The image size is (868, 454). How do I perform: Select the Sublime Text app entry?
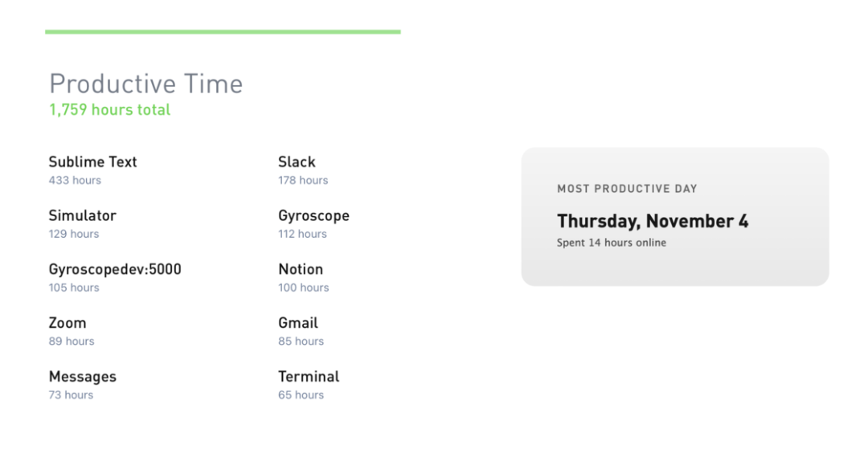point(92,162)
